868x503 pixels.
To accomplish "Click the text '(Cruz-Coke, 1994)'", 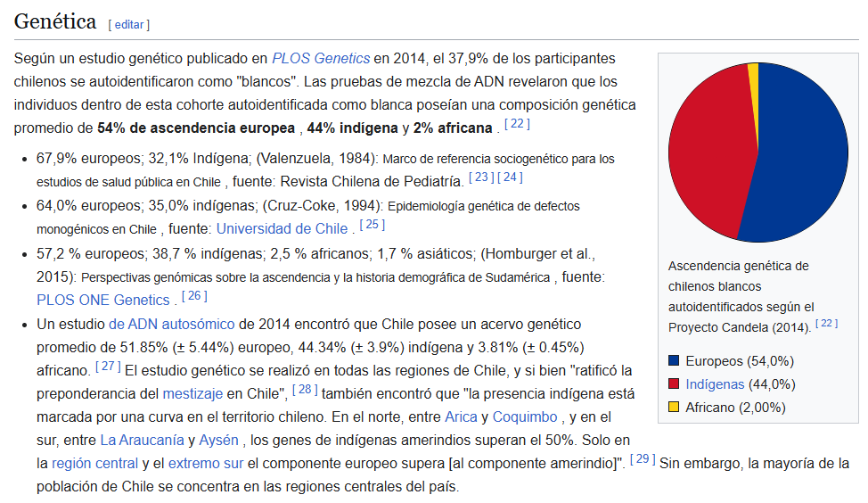I will tap(323, 205).
